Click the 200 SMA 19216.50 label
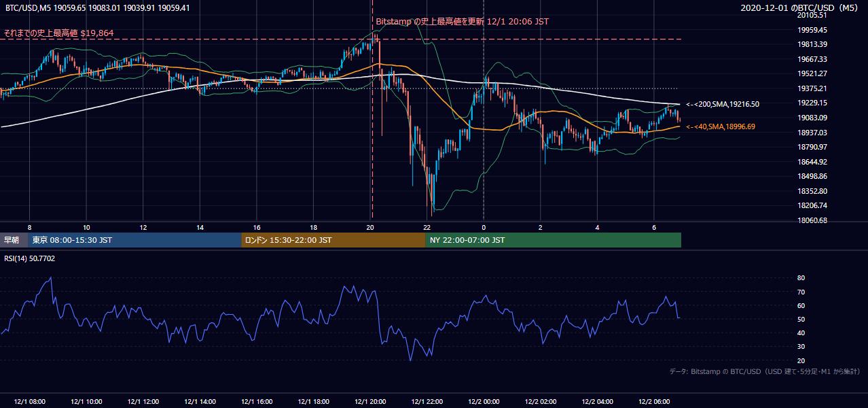This screenshot has width=868, height=408. pyautogui.click(x=723, y=104)
